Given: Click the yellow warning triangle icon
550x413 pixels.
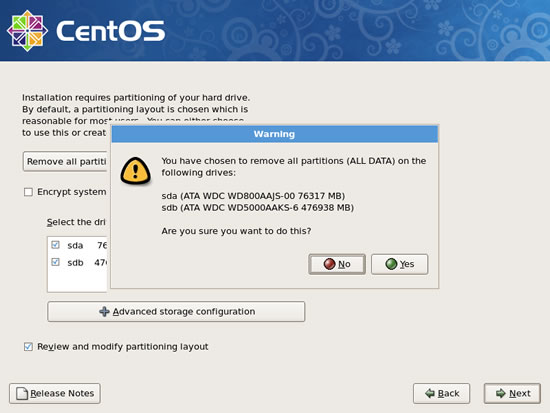Looking at the screenshot, I should pos(135,171).
